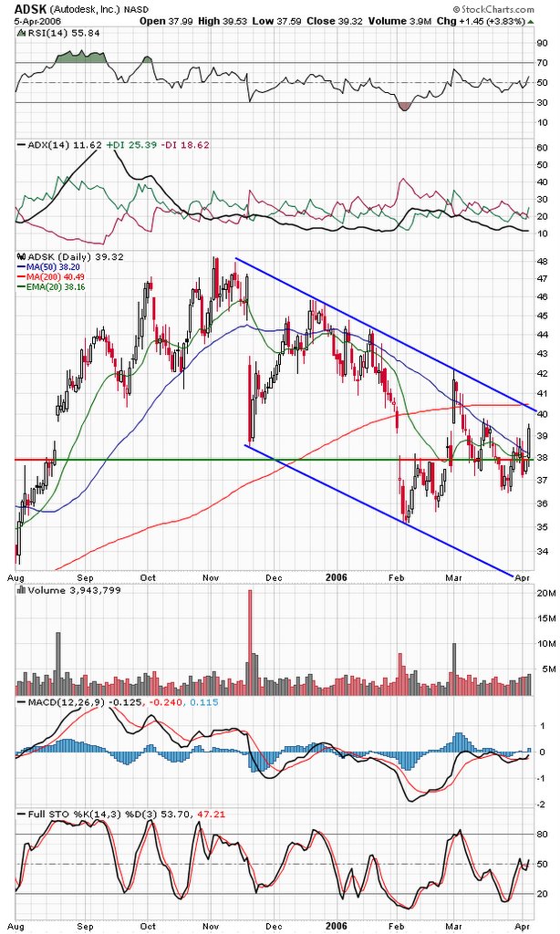Click the 2006 label under price panel
Viewport: 560px width, 934px height.
pos(336,577)
